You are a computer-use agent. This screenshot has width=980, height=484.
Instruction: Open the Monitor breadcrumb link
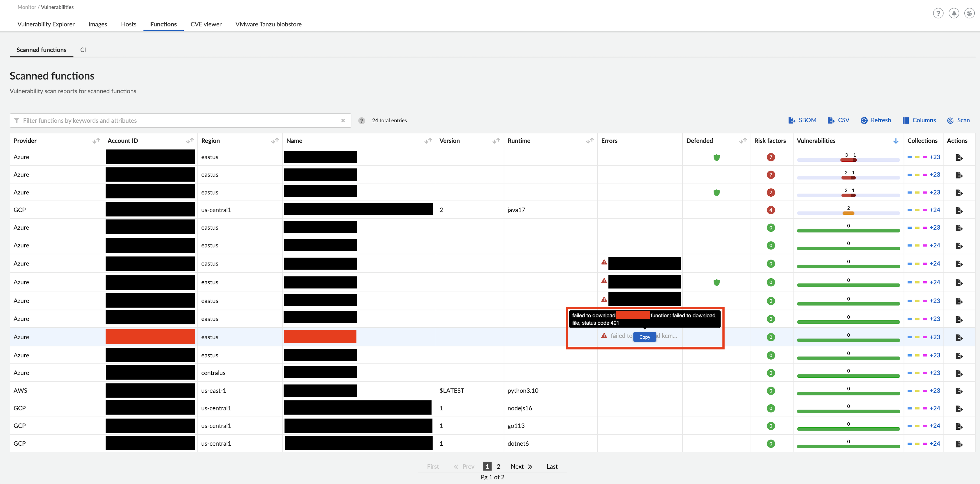point(26,7)
